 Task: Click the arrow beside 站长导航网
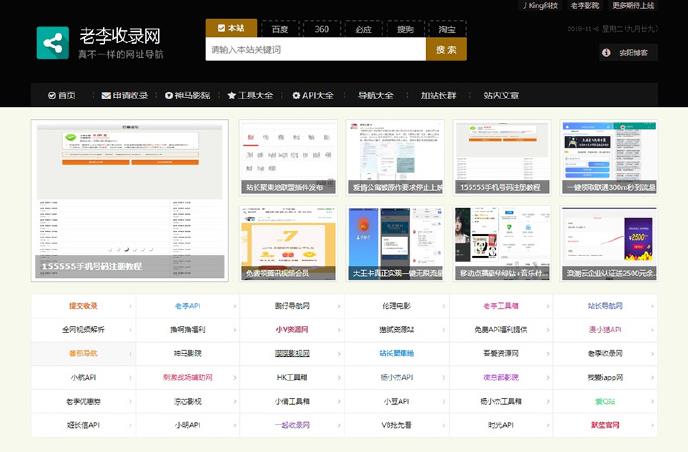point(652,306)
